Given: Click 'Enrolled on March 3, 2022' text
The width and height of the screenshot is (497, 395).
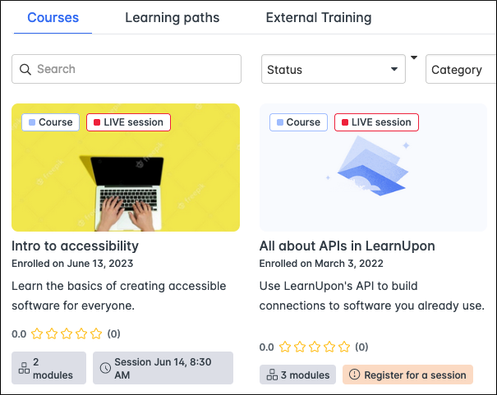Looking at the screenshot, I should 321,263.
